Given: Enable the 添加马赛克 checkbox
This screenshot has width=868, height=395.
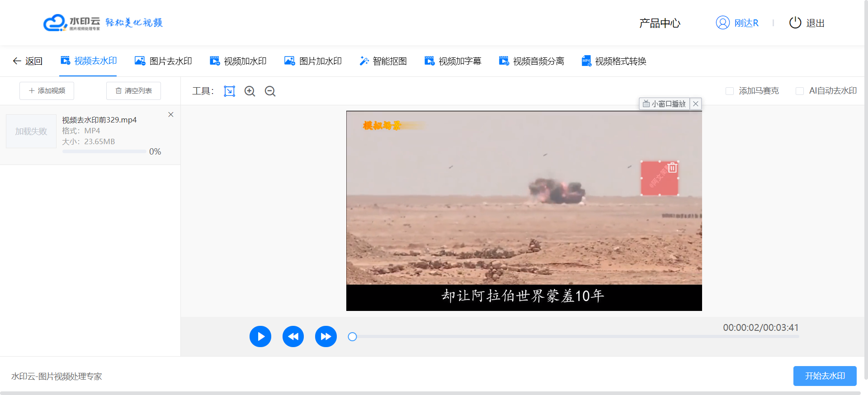Looking at the screenshot, I should tap(730, 91).
